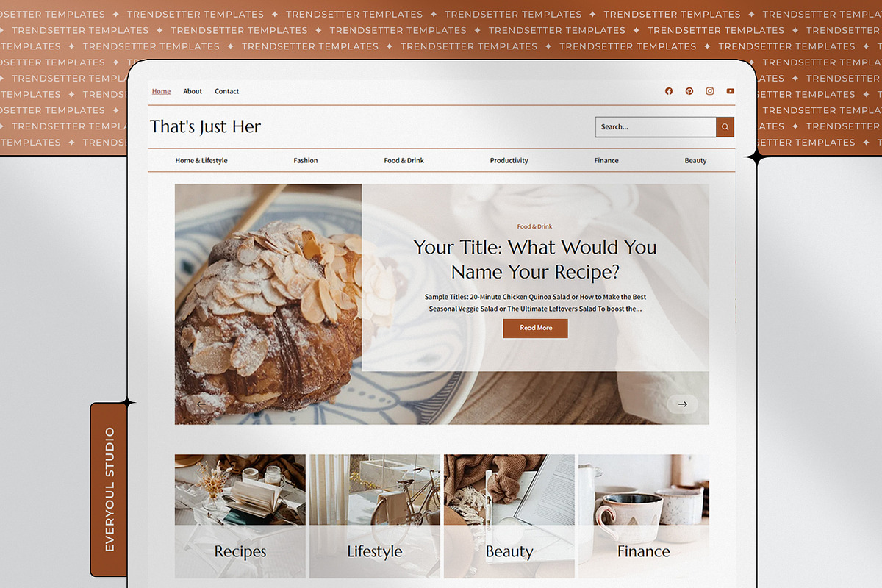The image size is (882, 588).
Task: Select the Productivity menu item
Action: click(x=509, y=160)
